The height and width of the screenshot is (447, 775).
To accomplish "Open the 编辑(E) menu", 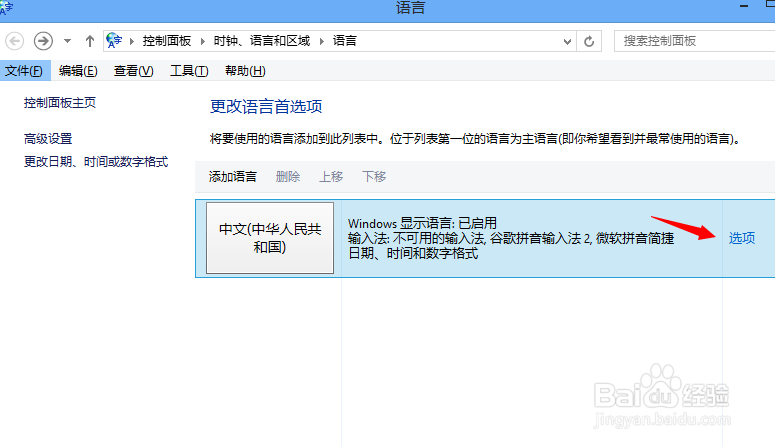I will coord(78,71).
